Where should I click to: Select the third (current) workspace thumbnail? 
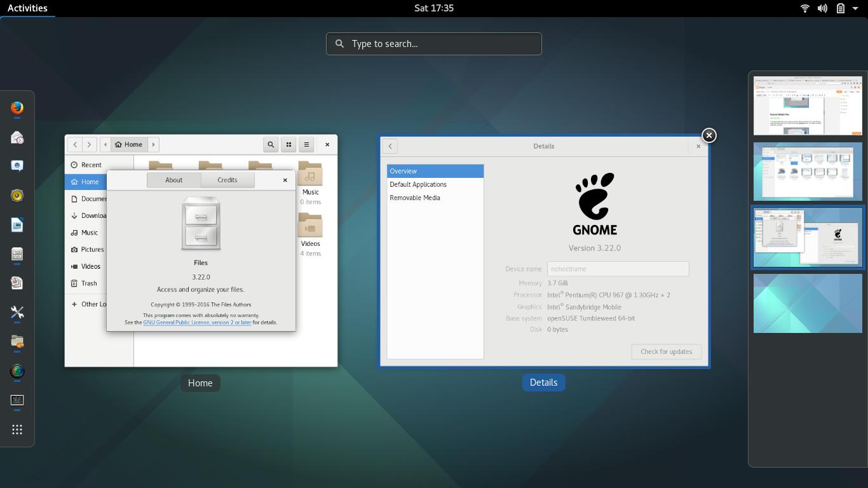pyautogui.click(x=808, y=238)
